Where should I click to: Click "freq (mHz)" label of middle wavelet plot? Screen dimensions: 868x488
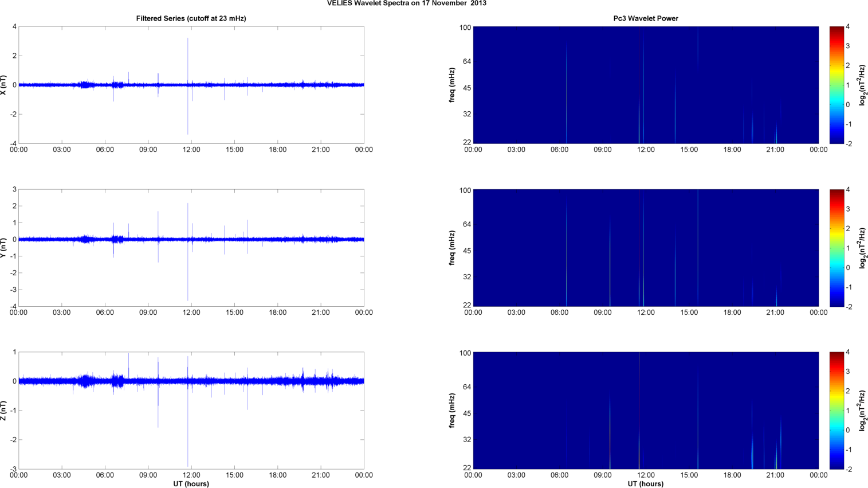[x=452, y=248]
